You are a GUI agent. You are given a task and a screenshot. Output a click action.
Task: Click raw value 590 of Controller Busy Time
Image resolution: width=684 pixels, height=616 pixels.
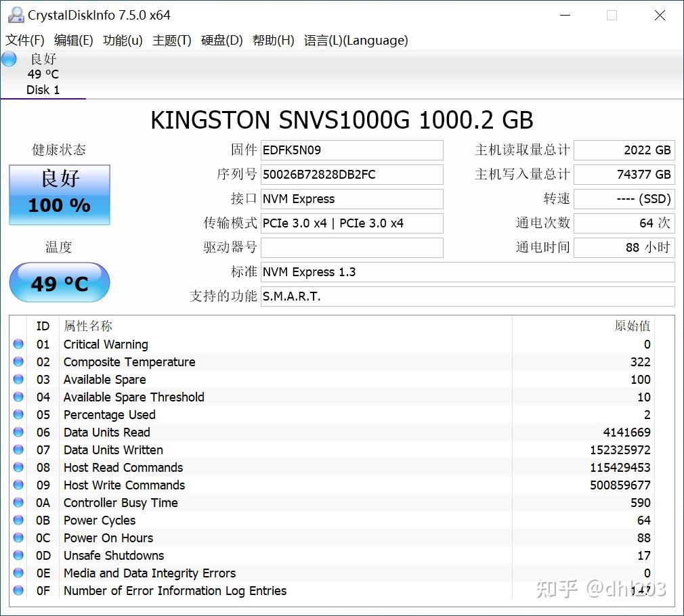pyautogui.click(x=641, y=503)
